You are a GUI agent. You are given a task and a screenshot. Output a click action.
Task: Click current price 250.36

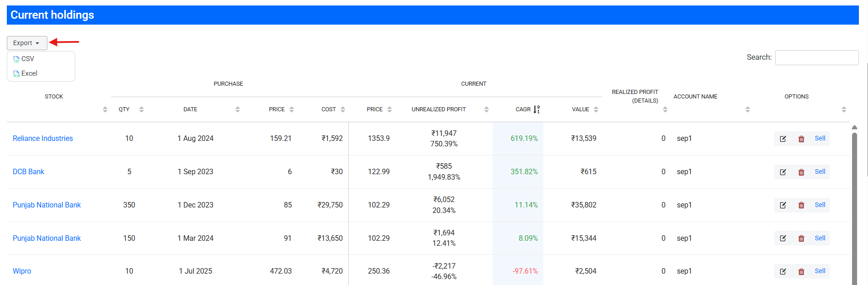[379, 271]
